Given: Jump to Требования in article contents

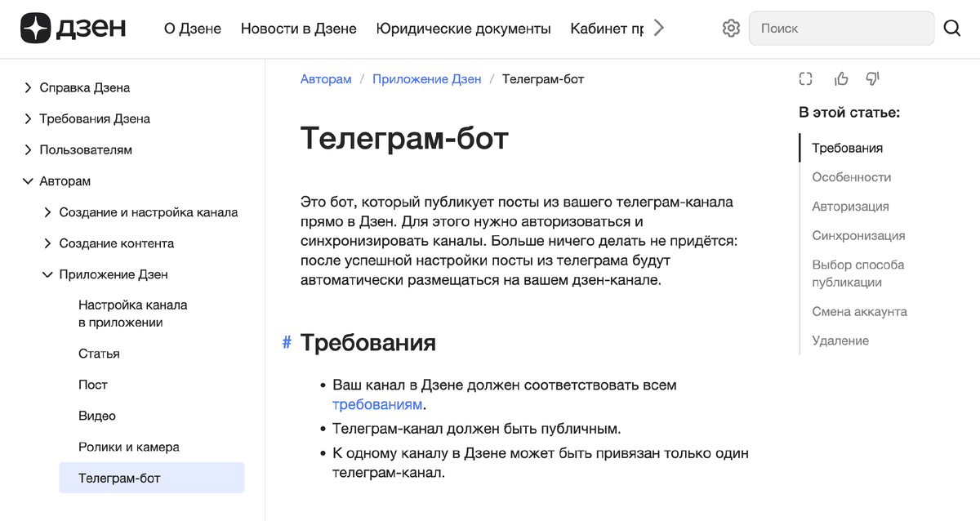Looking at the screenshot, I should pyautogui.click(x=847, y=148).
